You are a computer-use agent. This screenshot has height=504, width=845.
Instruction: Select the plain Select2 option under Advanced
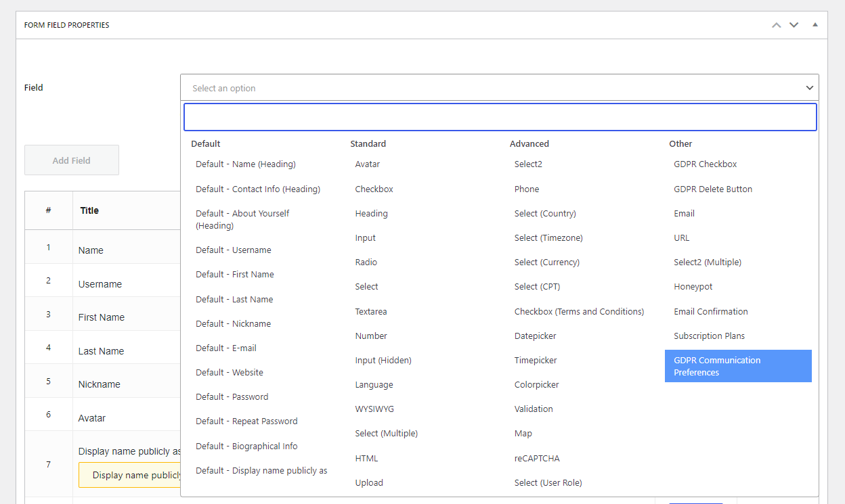[x=528, y=164]
